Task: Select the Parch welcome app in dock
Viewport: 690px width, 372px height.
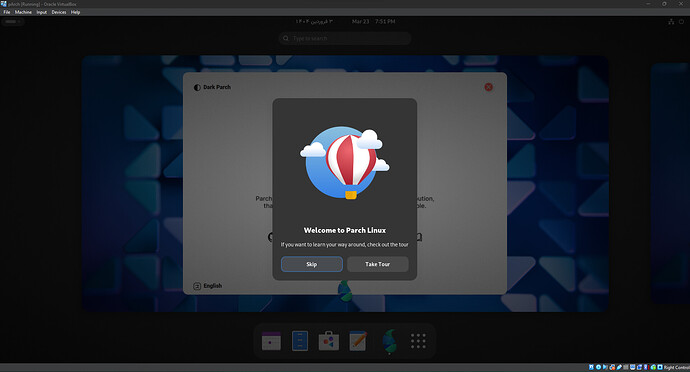Action: pos(389,341)
